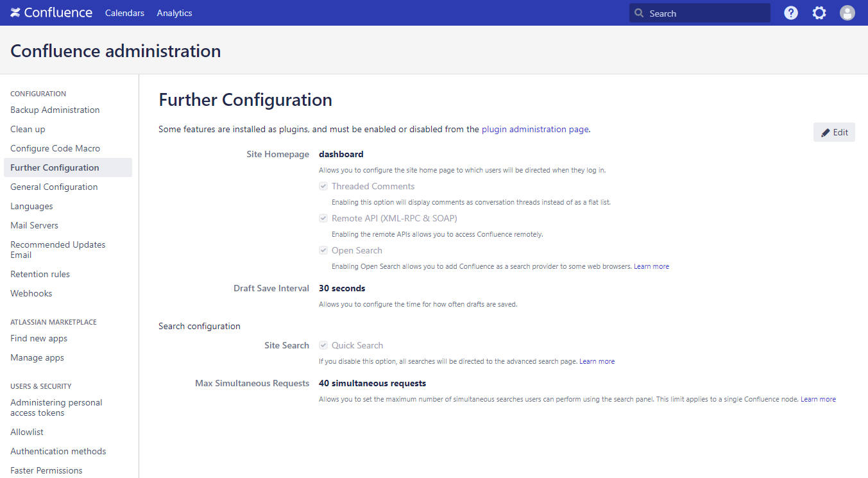Open Find new apps
The image size is (868, 478).
coord(38,338)
